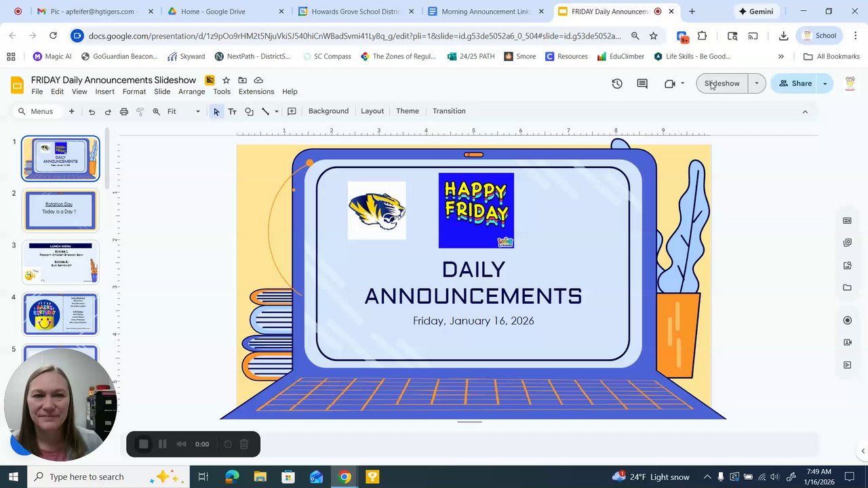Select slide 2 Rotation Day thumbnail

point(60,210)
